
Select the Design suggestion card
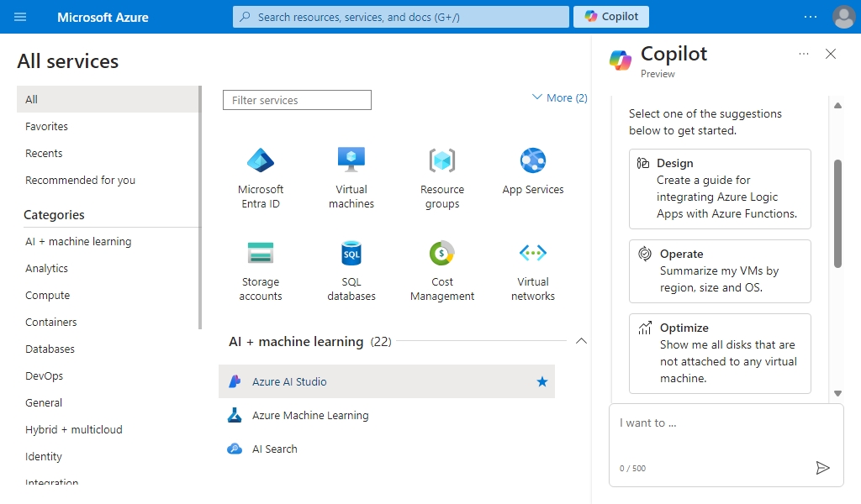(720, 189)
